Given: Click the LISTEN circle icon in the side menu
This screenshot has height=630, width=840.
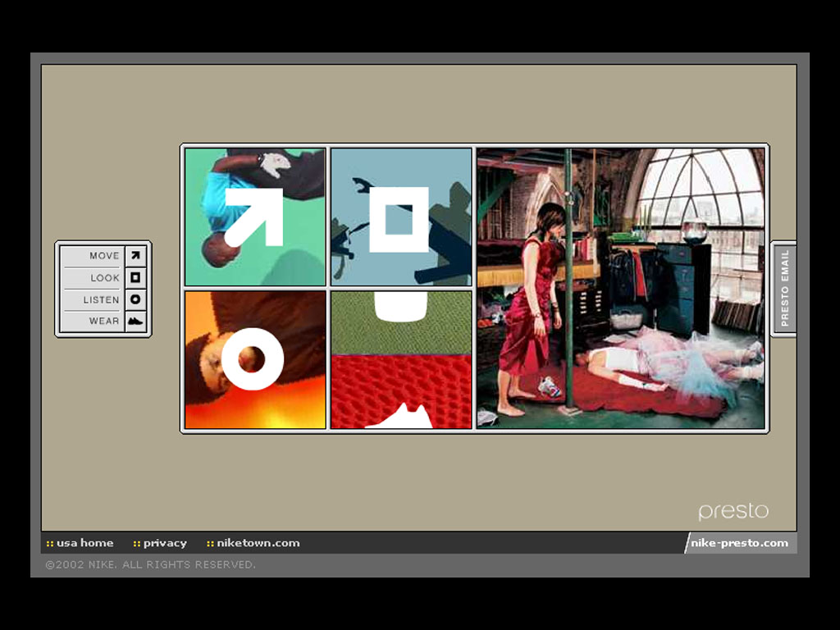Looking at the screenshot, I should pyautogui.click(x=135, y=299).
